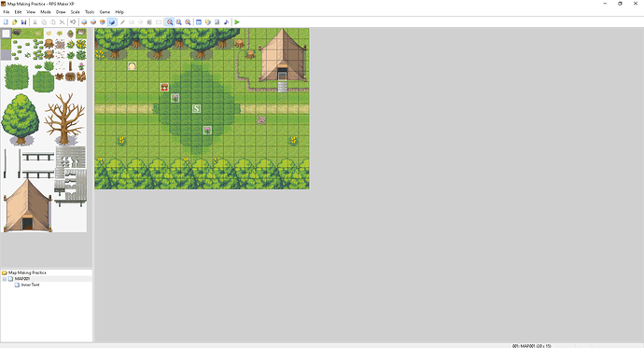Pick the large green tree in the tileset

click(21, 119)
